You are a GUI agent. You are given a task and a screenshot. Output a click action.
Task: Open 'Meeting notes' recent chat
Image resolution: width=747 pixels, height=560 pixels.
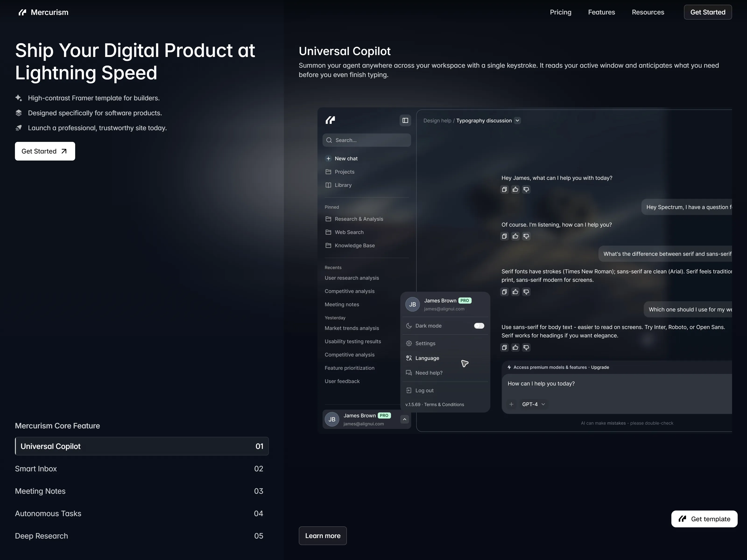(x=342, y=304)
